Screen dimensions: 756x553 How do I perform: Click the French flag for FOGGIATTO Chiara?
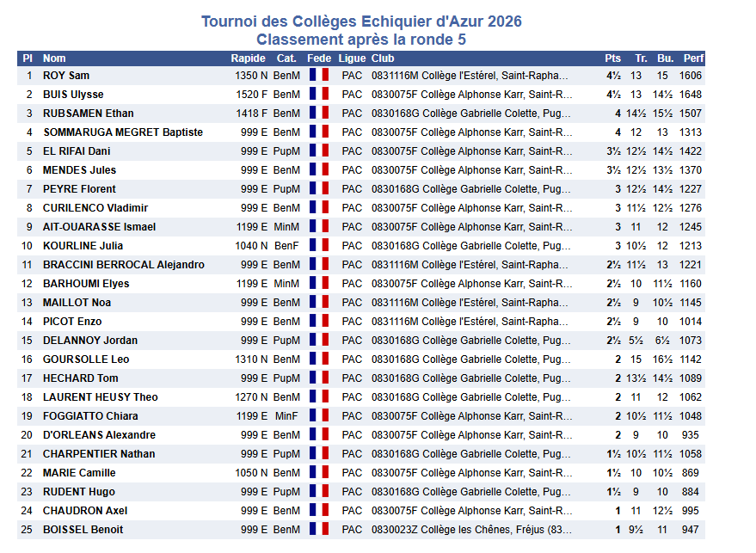click(319, 415)
